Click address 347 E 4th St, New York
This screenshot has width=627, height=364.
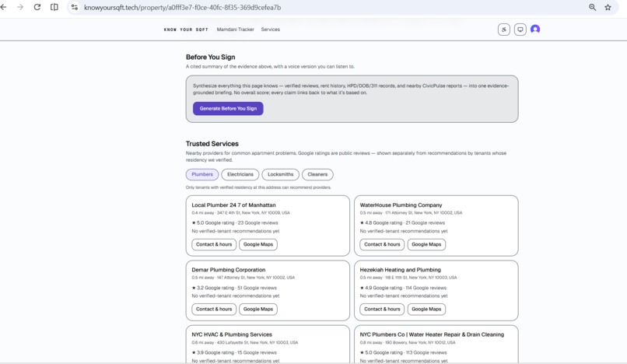tap(254, 213)
